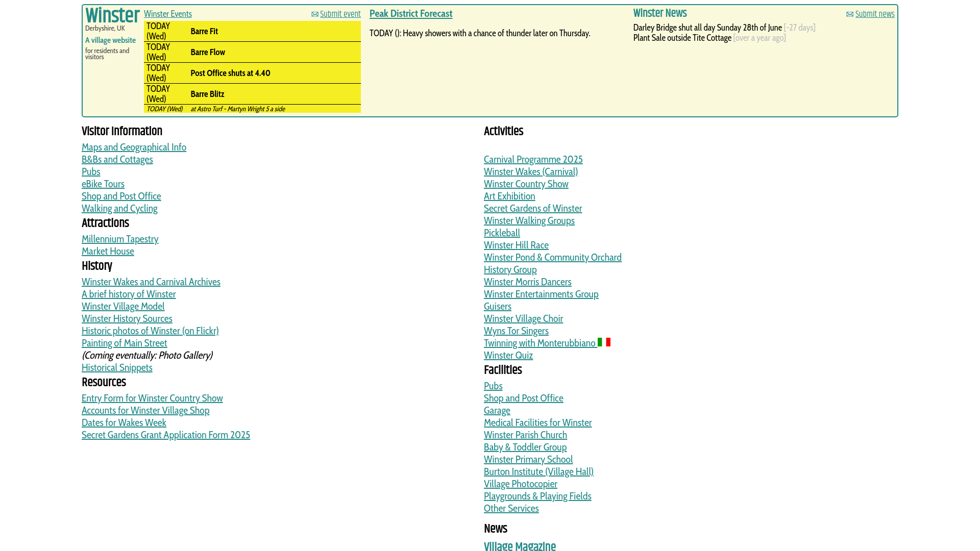Open the Winster Village Model link
This screenshot has height=551, width=980.
(123, 306)
